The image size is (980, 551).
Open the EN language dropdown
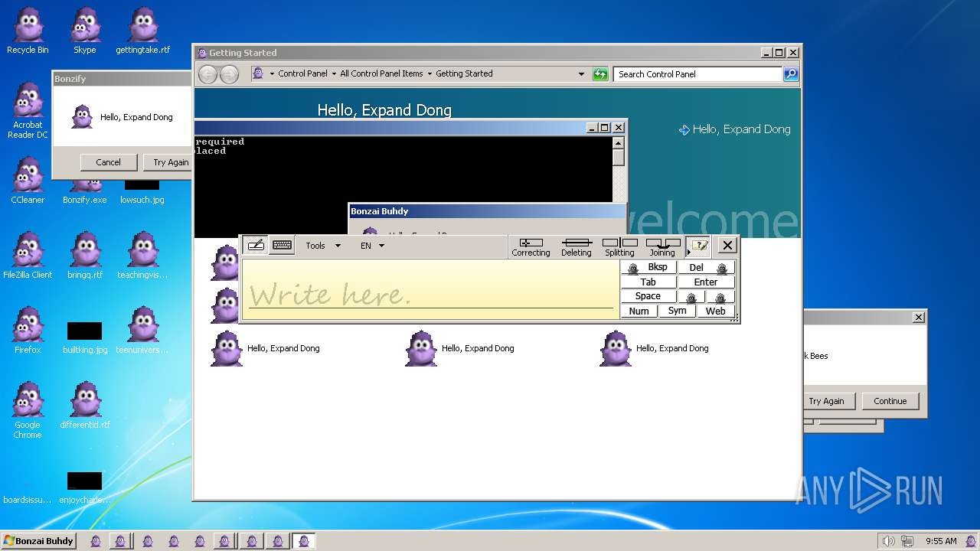(372, 246)
